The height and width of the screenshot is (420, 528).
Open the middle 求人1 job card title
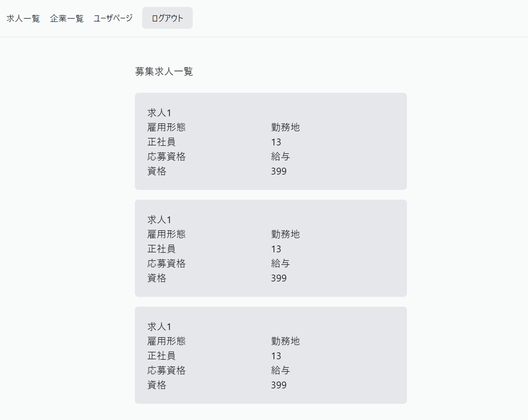[159, 220]
